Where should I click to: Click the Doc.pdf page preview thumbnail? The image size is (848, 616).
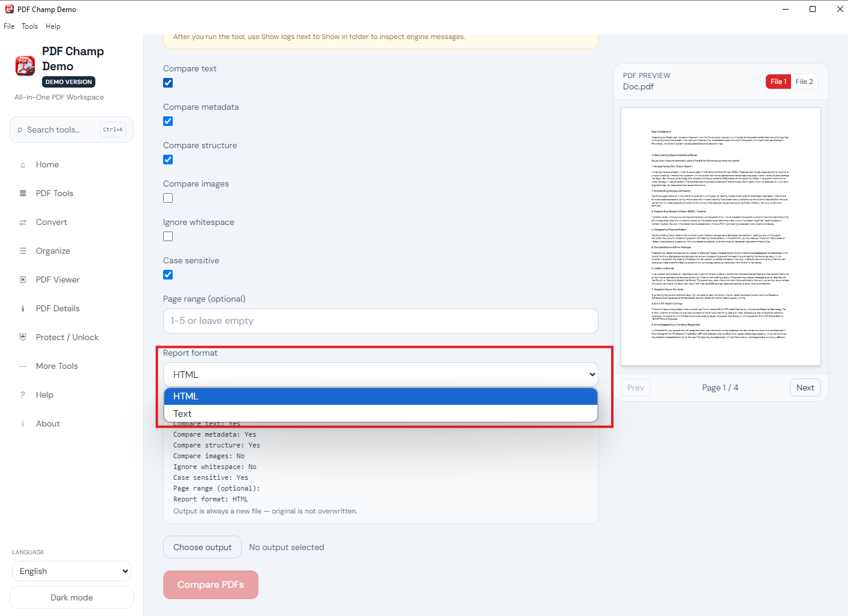point(721,237)
